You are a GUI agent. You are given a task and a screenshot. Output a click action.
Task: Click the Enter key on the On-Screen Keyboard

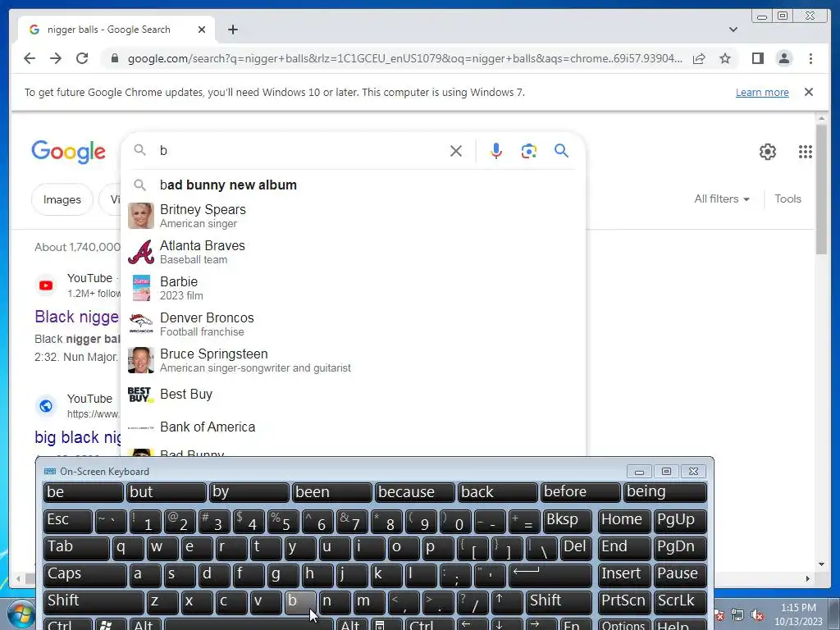click(x=550, y=574)
